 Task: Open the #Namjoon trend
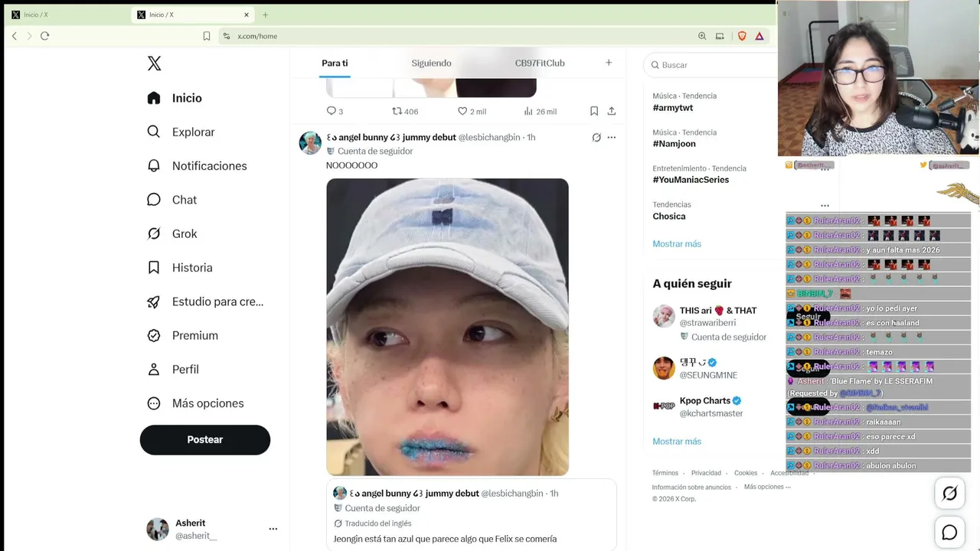(674, 144)
